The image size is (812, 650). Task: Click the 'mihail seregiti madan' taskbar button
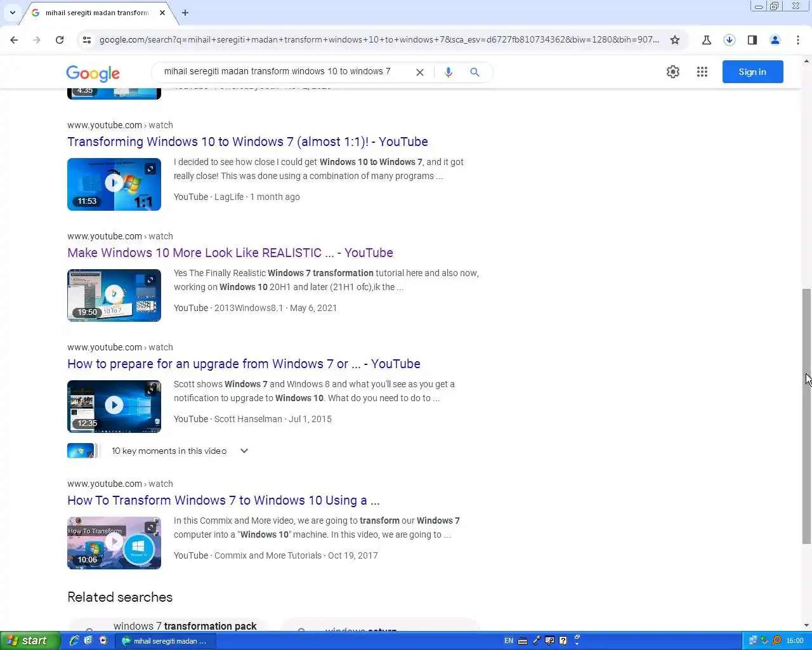(x=167, y=641)
